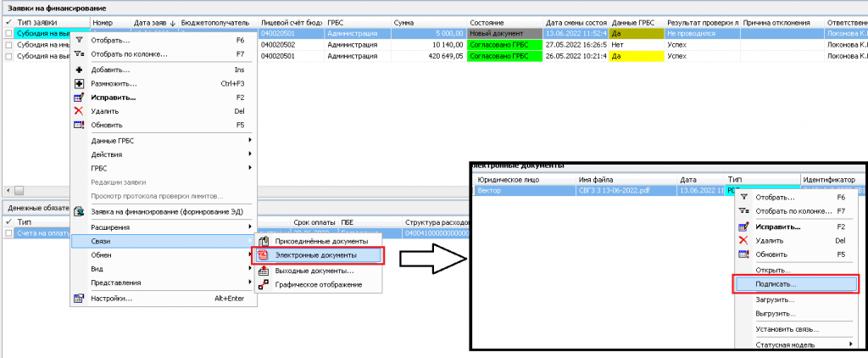868x358 pixels.
Task: Click the column filter icon for Отобрать по колонке… in left menu
Action: [x=80, y=53]
